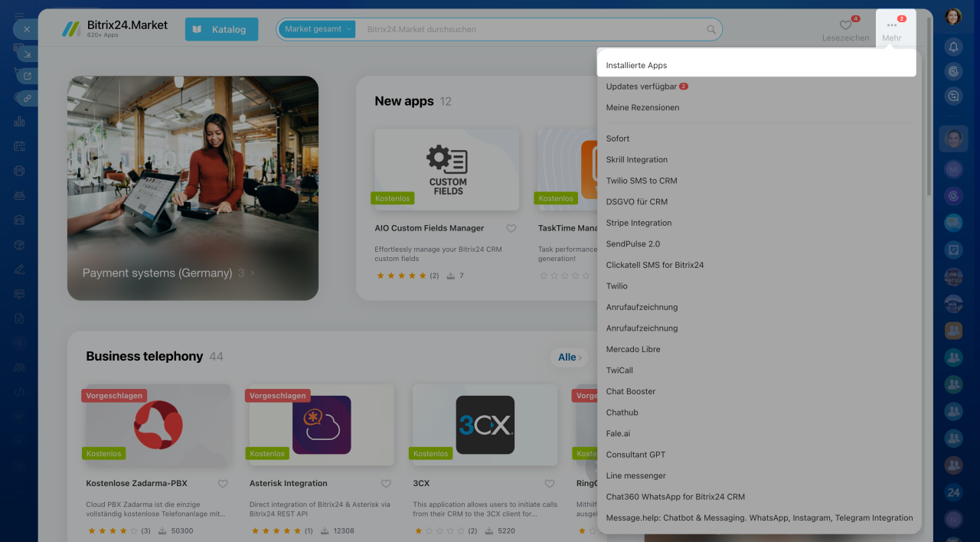Expand the Market gesamt dropdown
This screenshot has height=542, width=980.
317,29
